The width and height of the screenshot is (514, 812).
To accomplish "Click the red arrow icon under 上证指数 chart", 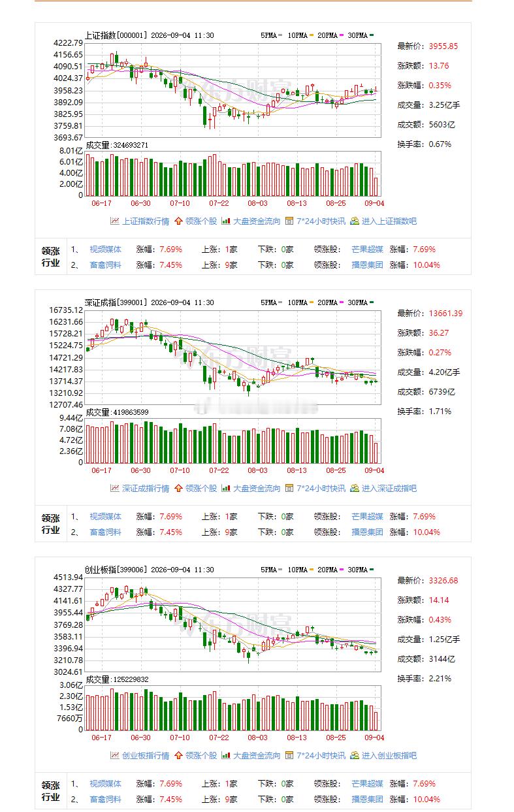I will click(178, 221).
